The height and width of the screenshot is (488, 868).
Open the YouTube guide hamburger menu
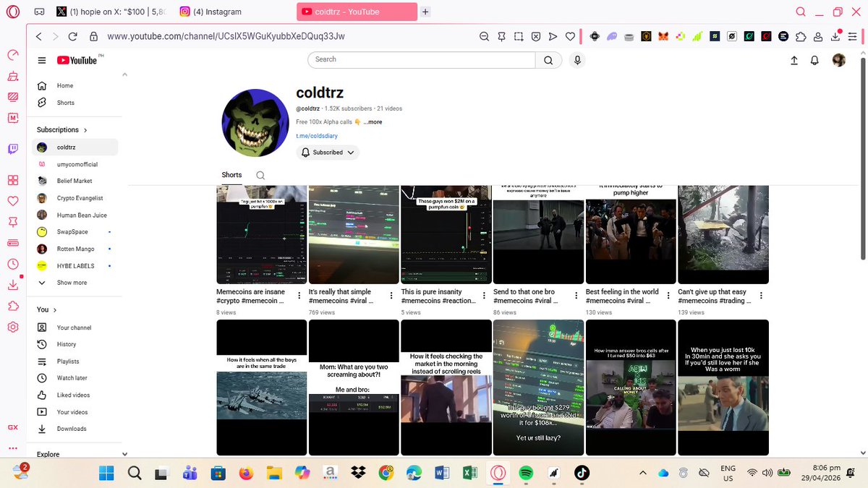[42, 61]
